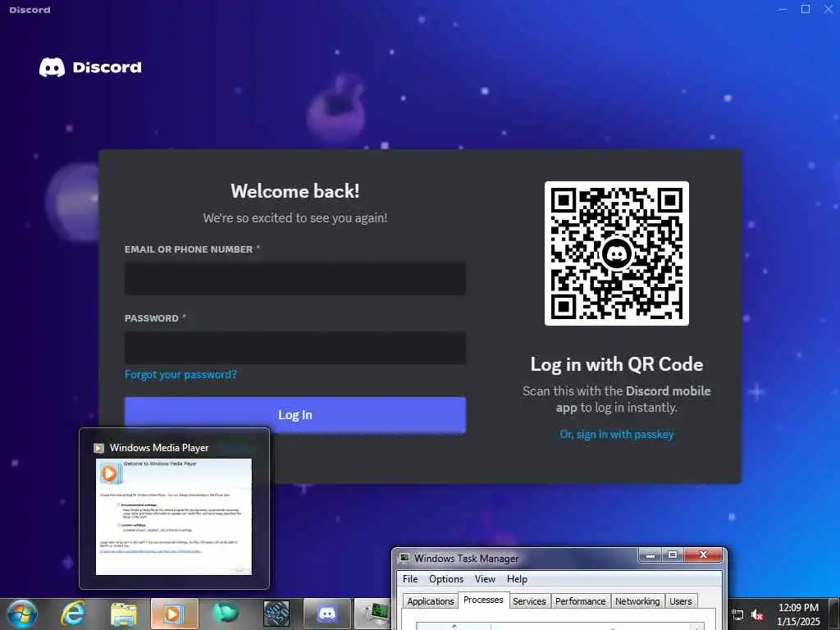Open File menu in Task Manager
This screenshot has width=840, height=630.
click(x=410, y=579)
